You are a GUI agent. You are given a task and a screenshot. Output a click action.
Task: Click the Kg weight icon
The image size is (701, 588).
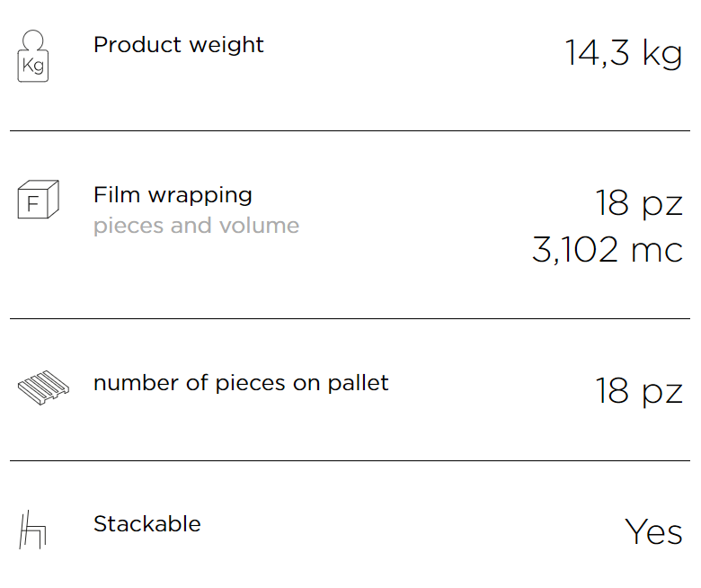(32, 56)
